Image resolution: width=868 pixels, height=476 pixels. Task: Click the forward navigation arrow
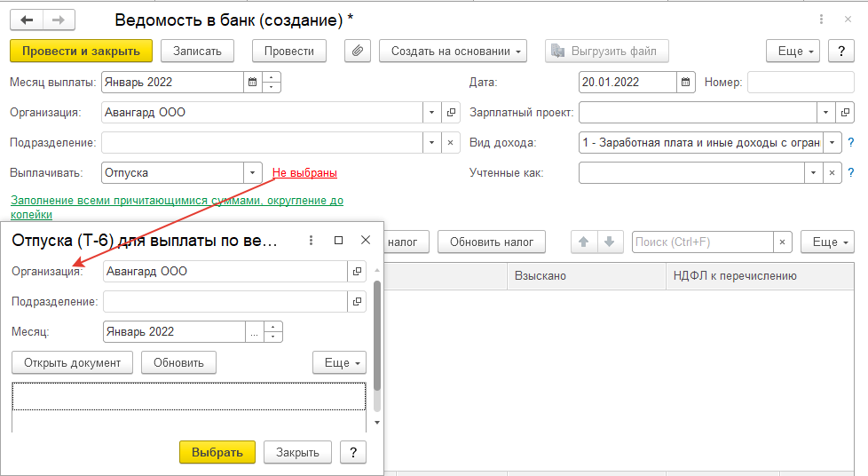59,19
